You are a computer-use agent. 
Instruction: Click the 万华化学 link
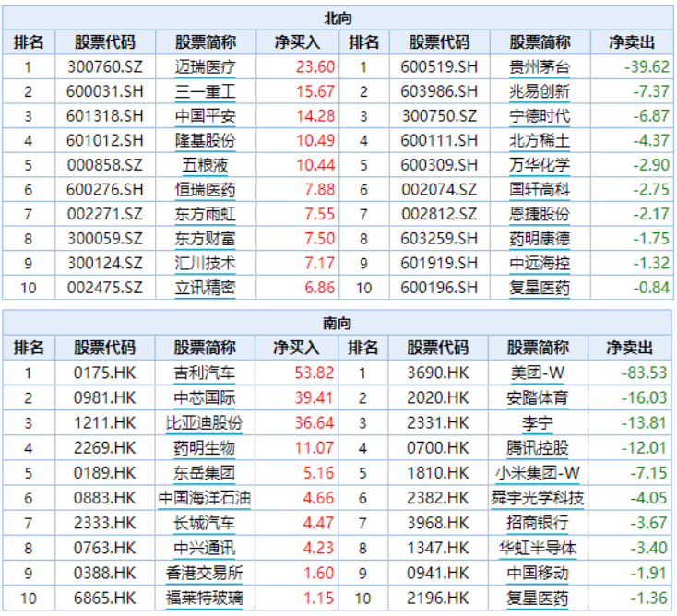[540, 165]
